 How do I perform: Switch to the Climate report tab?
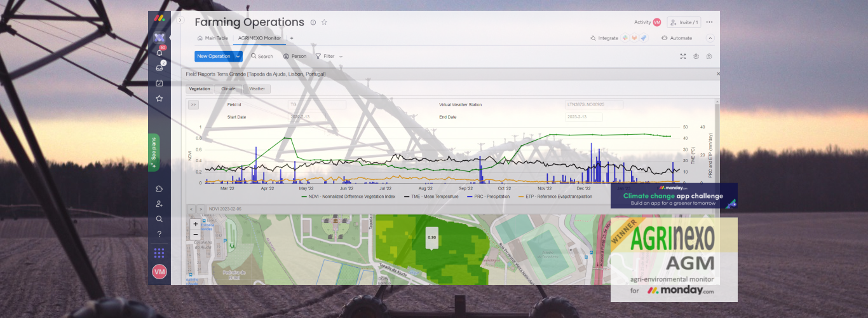pos(228,89)
